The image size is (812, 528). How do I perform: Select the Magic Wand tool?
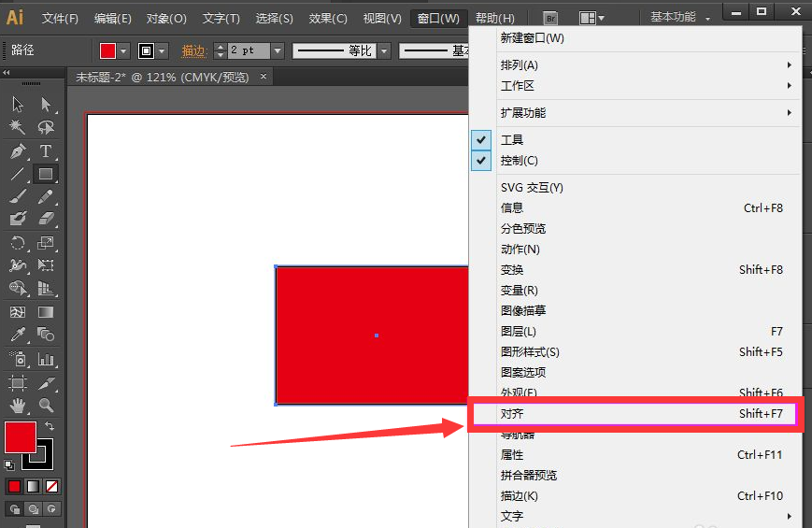(x=18, y=127)
